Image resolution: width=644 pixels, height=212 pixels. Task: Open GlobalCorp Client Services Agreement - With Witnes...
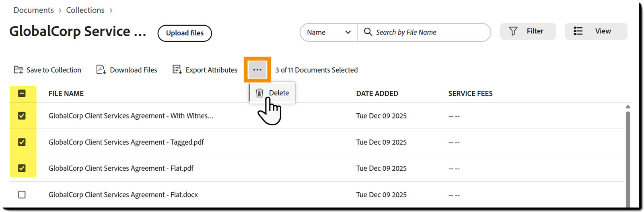tap(131, 116)
